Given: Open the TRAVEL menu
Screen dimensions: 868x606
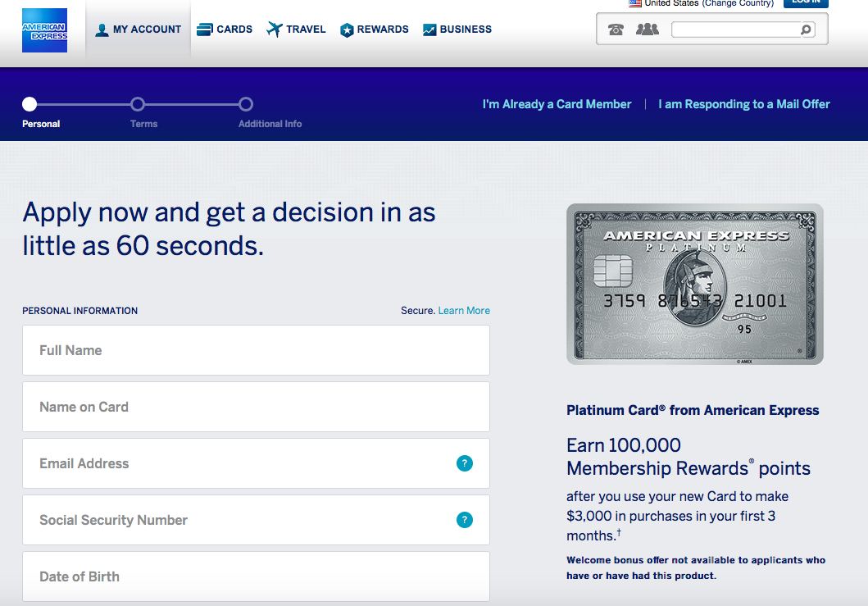Looking at the screenshot, I should [296, 30].
